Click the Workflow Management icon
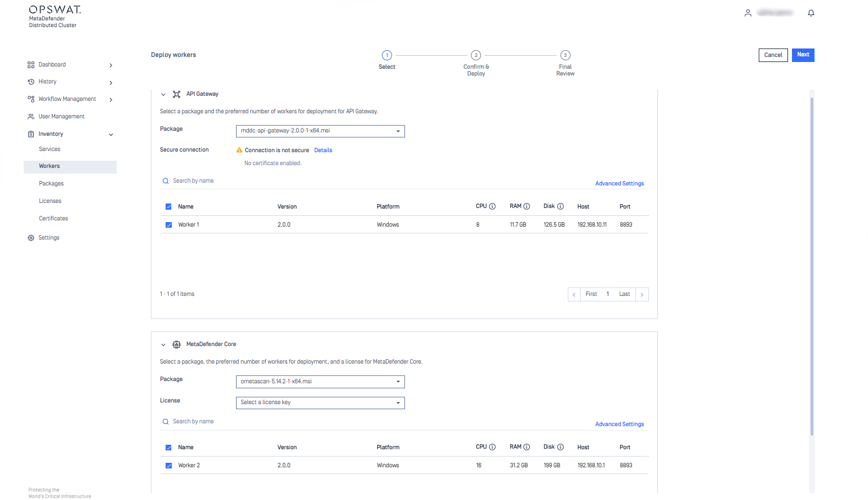The image size is (868, 500). (31, 99)
